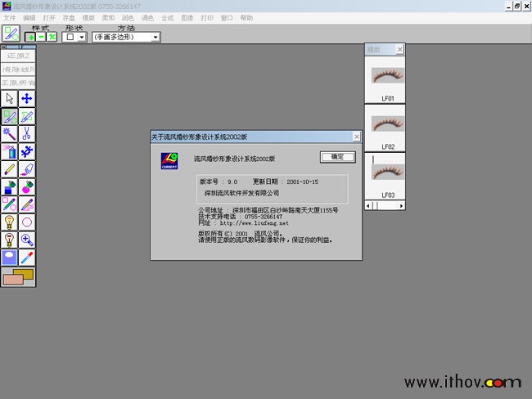Open the 图像 menu
The height and width of the screenshot is (399, 532).
pos(187,18)
